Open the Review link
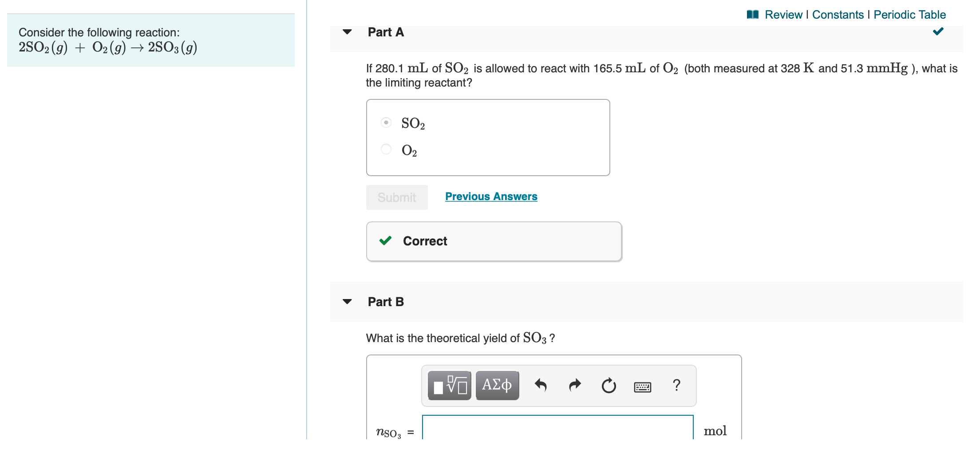Screen dimensions: 980x449 (783, 15)
